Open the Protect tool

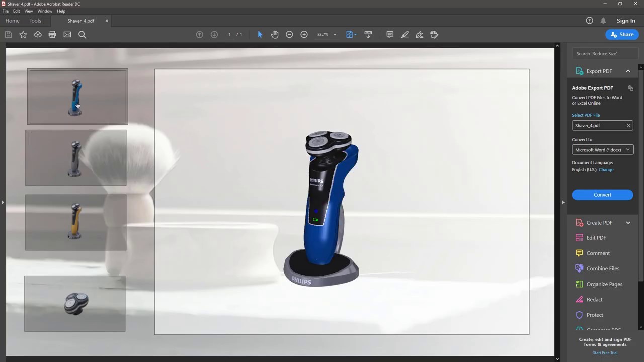point(595,315)
